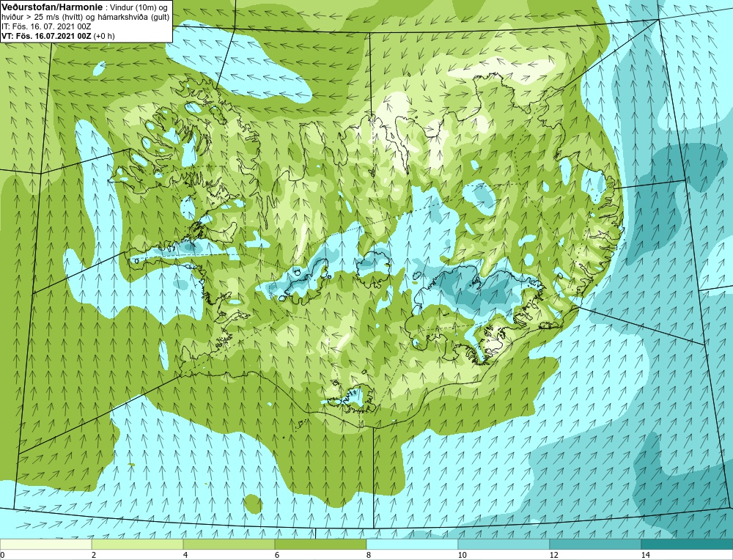This screenshot has height=560, width=733.
Task: Click the legend label '12'
Action: 554,555
